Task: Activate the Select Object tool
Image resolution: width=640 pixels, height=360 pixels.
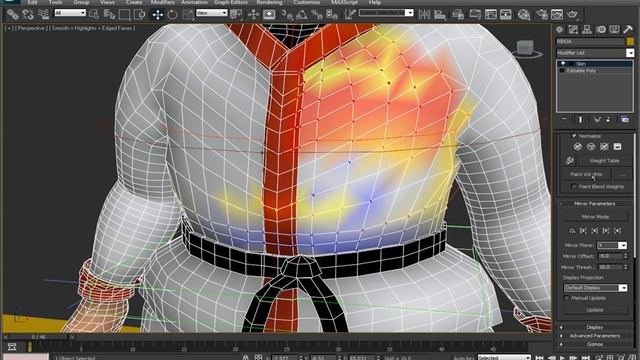Action: [94, 15]
